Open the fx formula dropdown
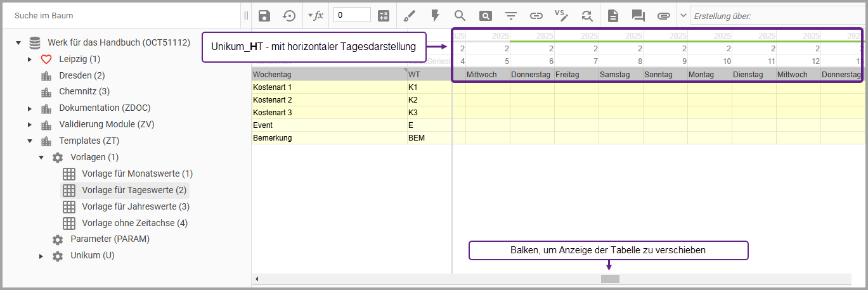The image size is (868, 290). pyautogui.click(x=315, y=16)
